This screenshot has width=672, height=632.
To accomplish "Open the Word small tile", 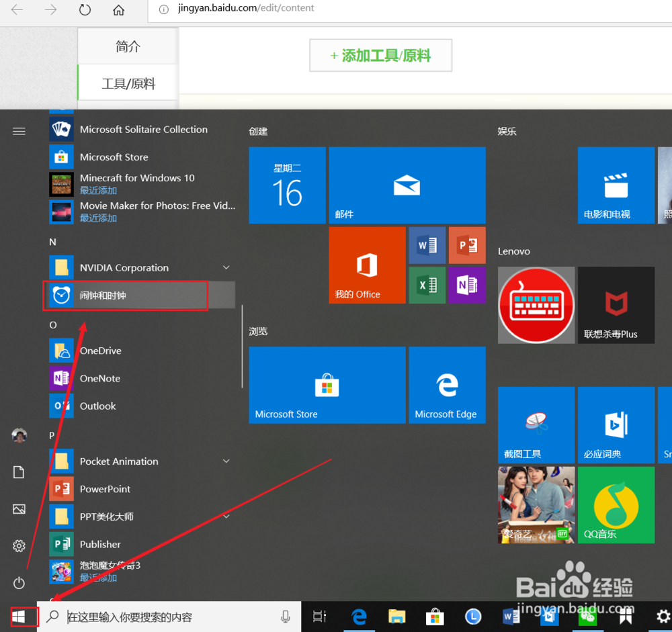I will pos(427,246).
